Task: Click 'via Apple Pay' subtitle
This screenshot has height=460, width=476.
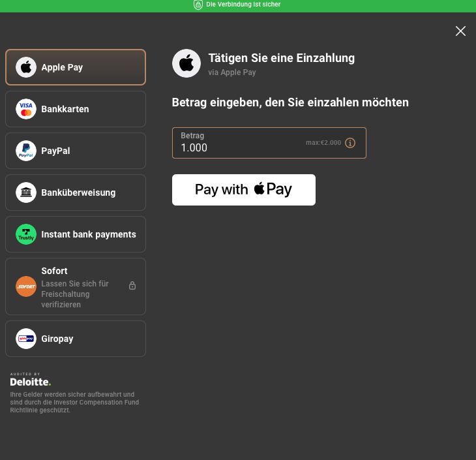Action: 232,72
